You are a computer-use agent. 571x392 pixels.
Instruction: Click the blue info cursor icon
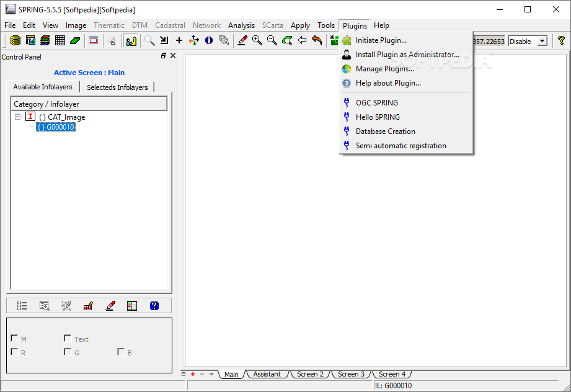click(x=209, y=40)
